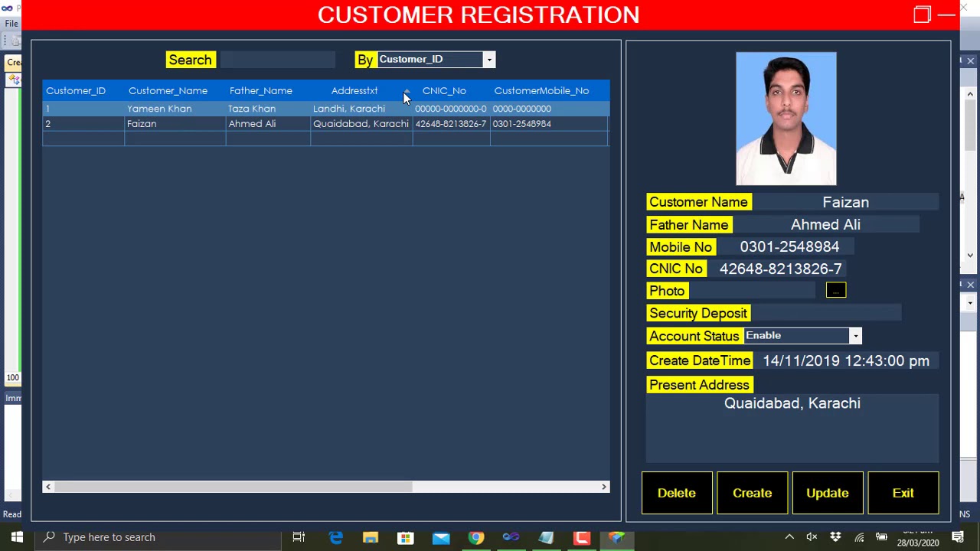Click the Security Deposit field

coord(826,313)
